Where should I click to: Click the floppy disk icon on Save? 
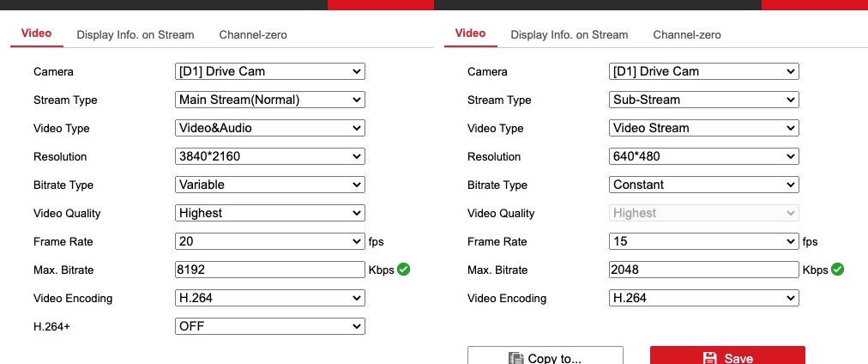709,358
